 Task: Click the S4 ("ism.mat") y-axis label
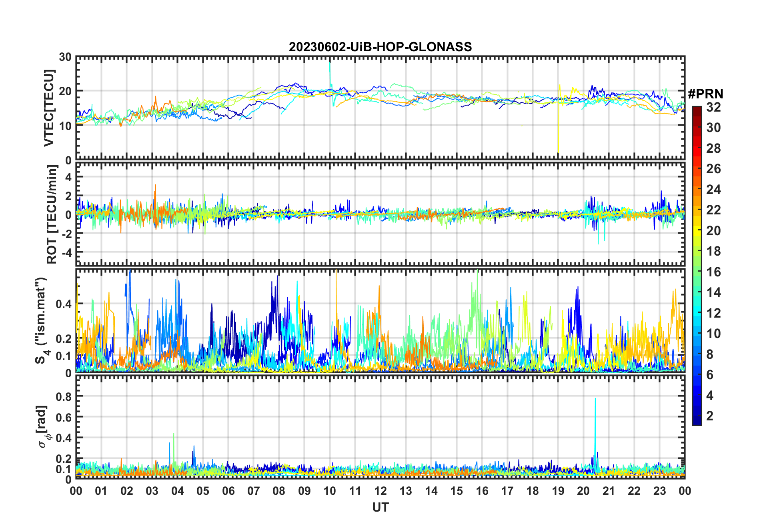[42, 321]
